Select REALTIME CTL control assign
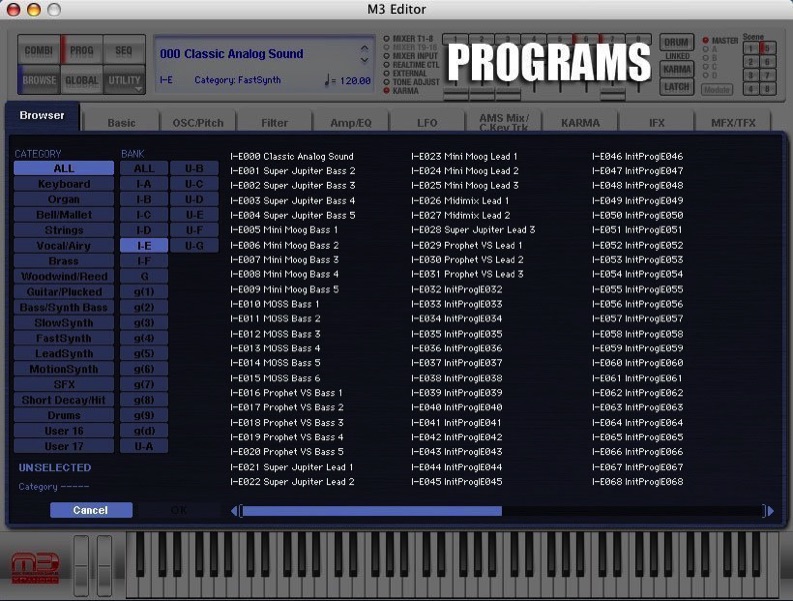 [387, 65]
